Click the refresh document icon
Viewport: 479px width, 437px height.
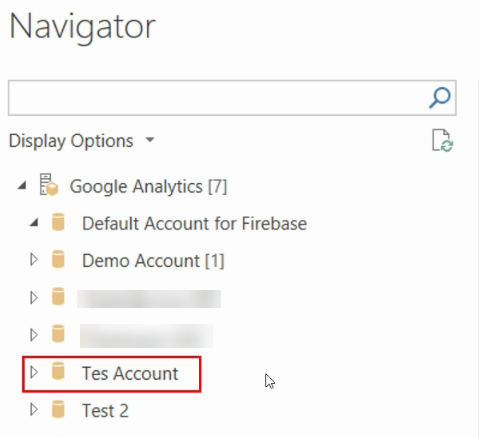tap(442, 140)
